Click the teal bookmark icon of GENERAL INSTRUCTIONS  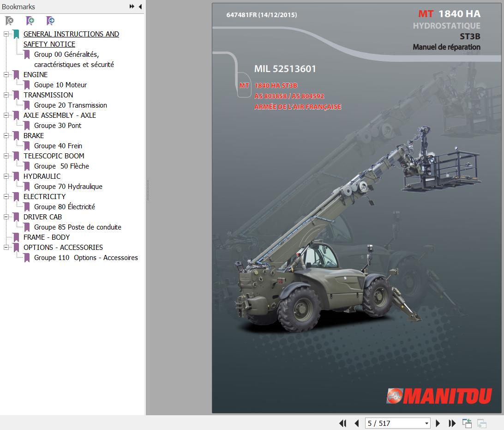16,34
